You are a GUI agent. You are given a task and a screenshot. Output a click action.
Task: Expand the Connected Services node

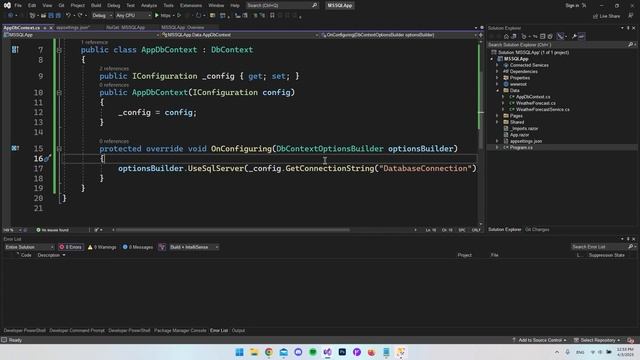(498, 65)
